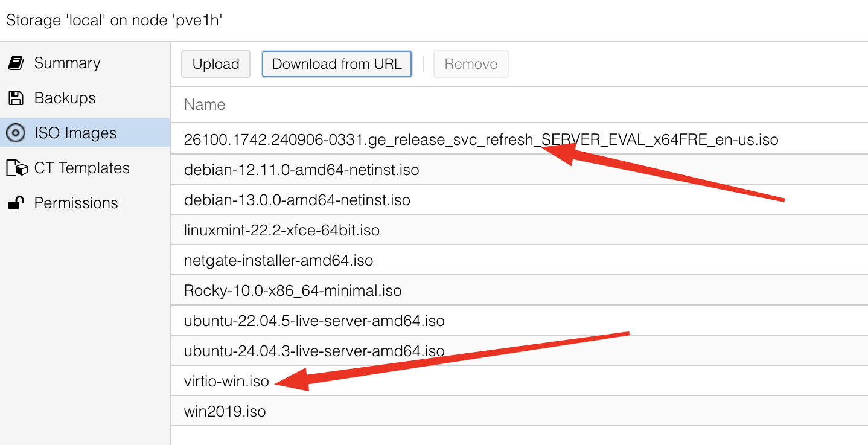This screenshot has width=868, height=445.
Task: Click Download from URL button
Action: [x=336, y=64]
